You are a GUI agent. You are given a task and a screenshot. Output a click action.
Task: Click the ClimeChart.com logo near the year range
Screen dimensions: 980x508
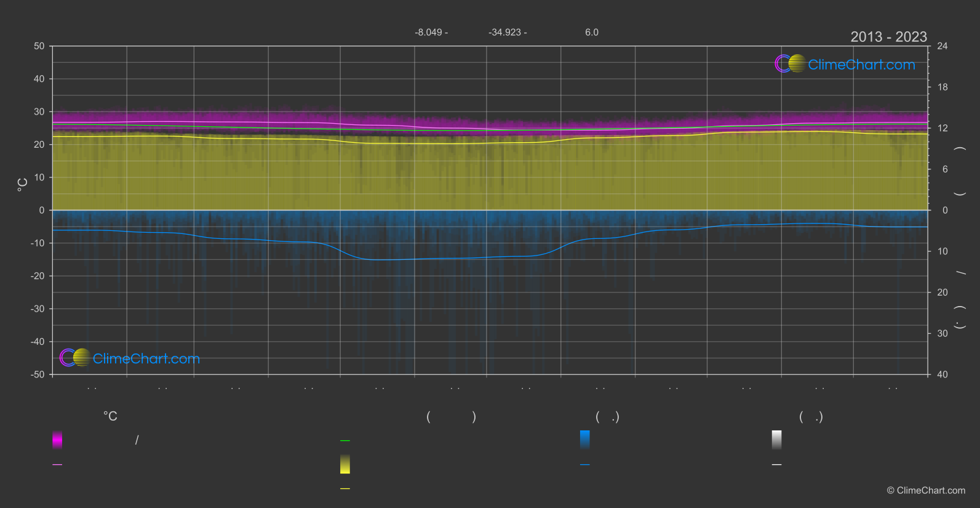pos(845,64)
